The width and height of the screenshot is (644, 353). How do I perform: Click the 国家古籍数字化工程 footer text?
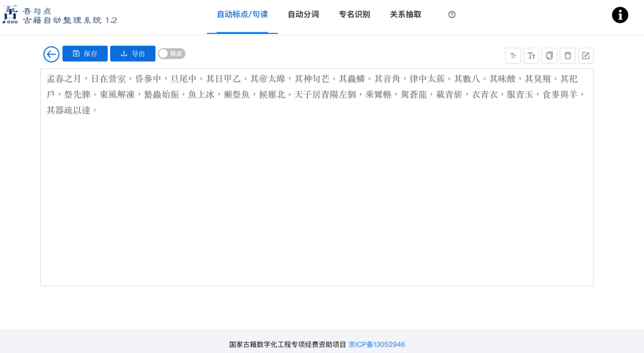point(288,345)
